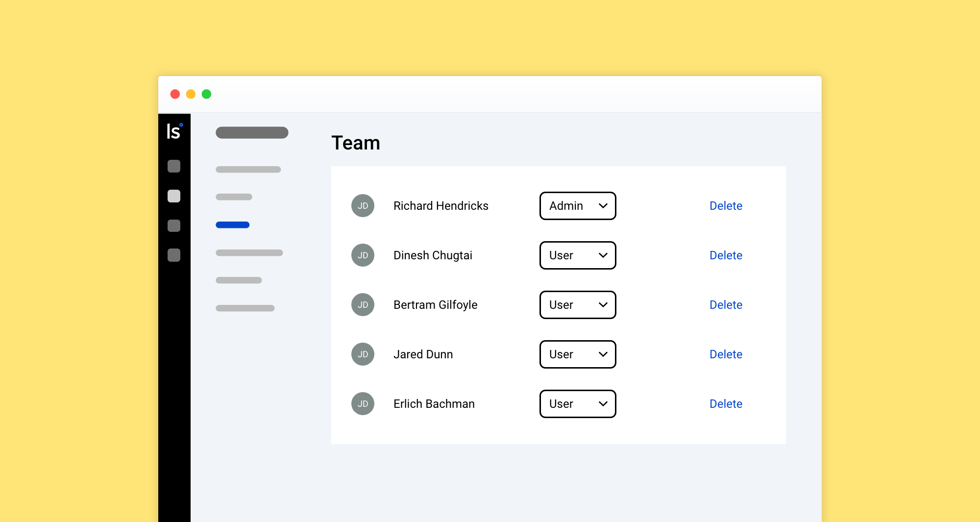Click Richard Hendricks' avatar icon
The image size is (980, 522).
coord(363,206)
